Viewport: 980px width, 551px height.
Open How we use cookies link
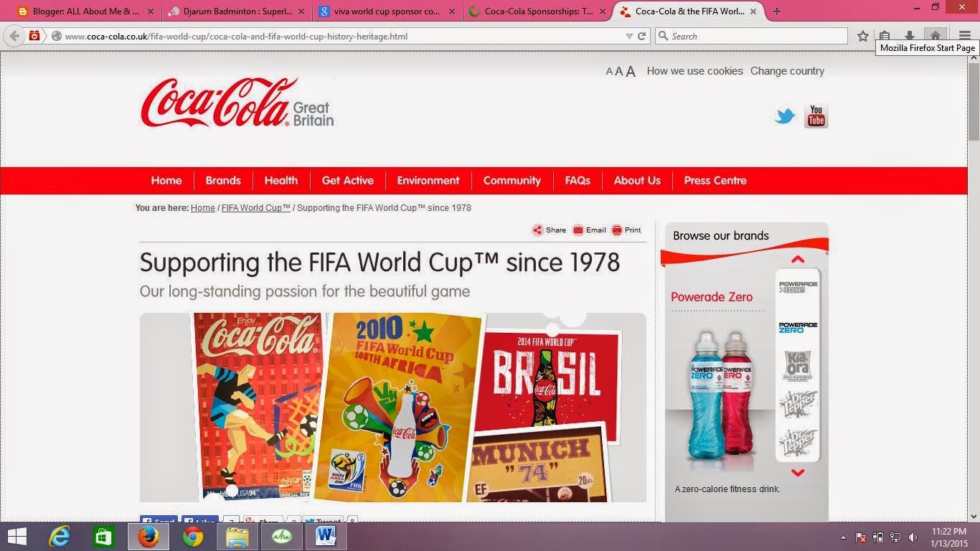point(694,71)
